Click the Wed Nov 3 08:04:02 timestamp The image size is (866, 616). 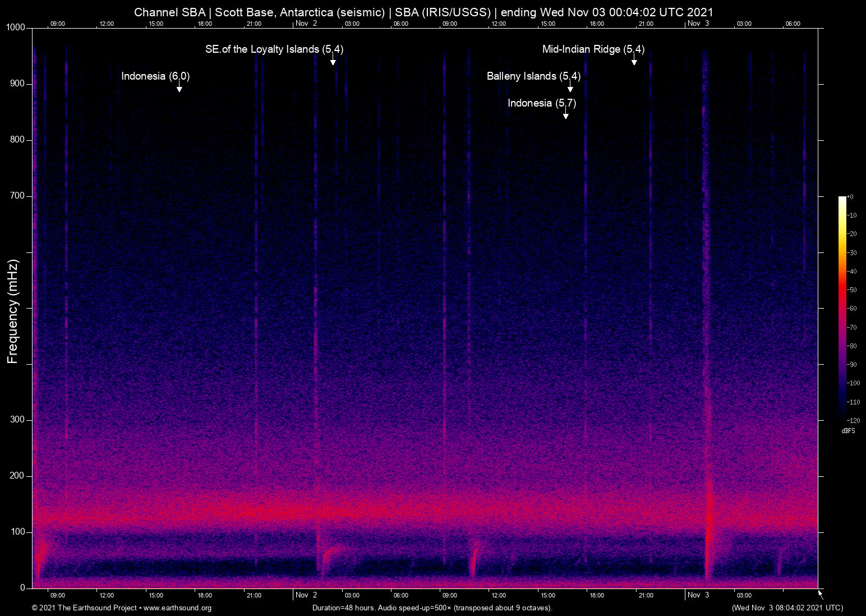pos(787,608)
